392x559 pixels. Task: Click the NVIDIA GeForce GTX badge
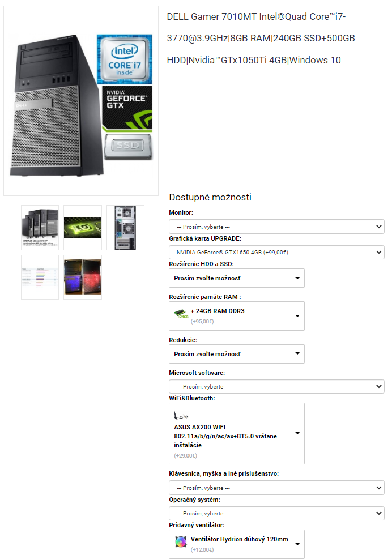[x=127, y=109]
